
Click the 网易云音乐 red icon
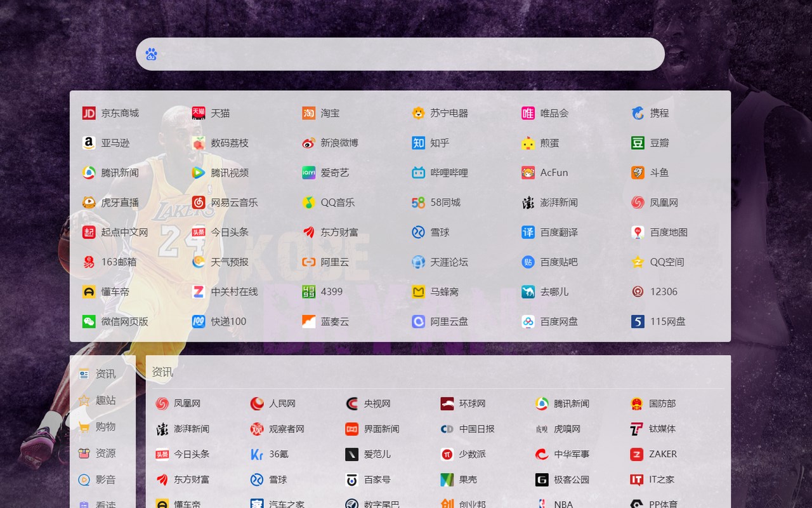click(199, 203)
